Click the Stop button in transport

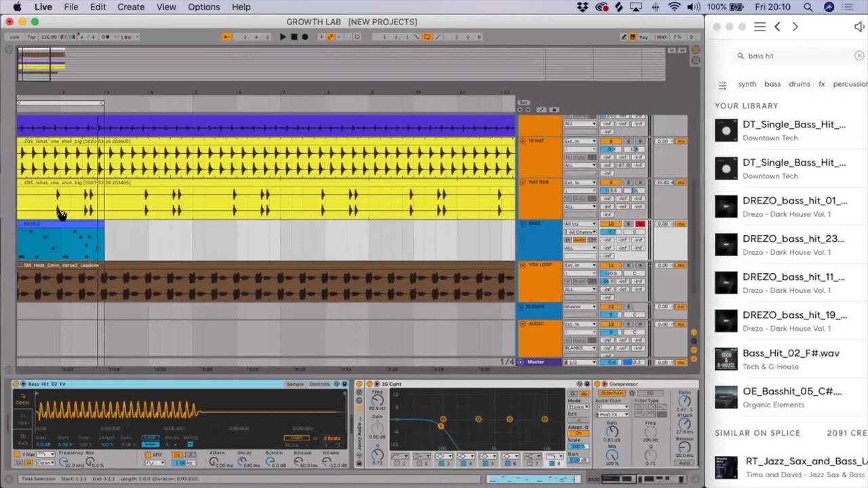click(294, 37)
